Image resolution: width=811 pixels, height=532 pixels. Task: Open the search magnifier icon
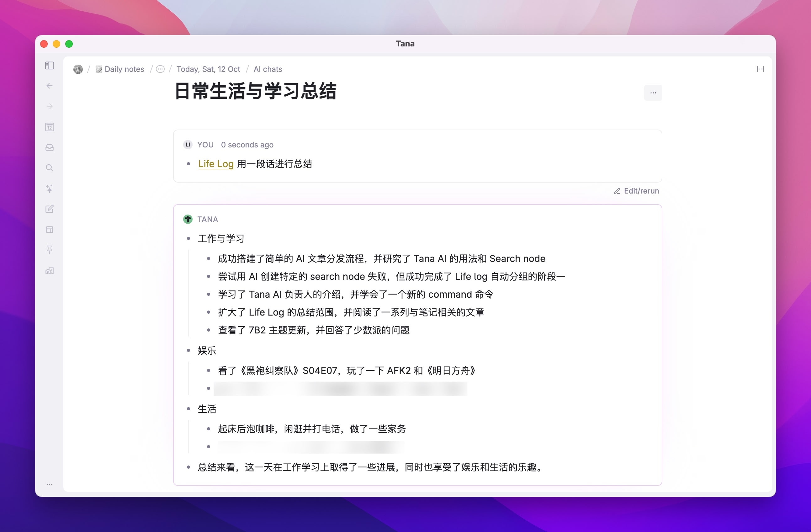point(50,168)
